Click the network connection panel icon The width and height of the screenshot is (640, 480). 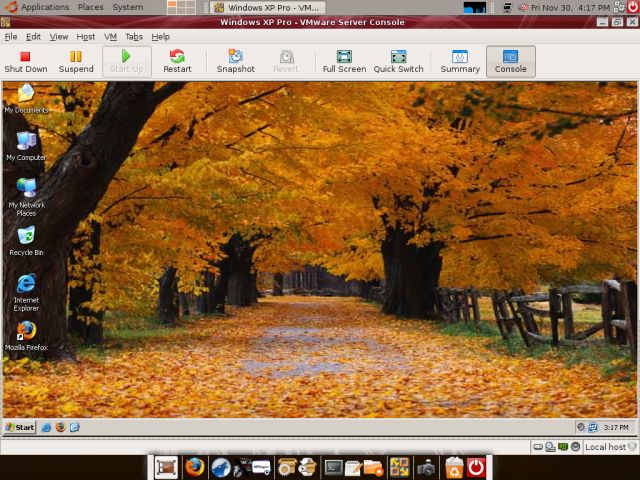point(508,7)
